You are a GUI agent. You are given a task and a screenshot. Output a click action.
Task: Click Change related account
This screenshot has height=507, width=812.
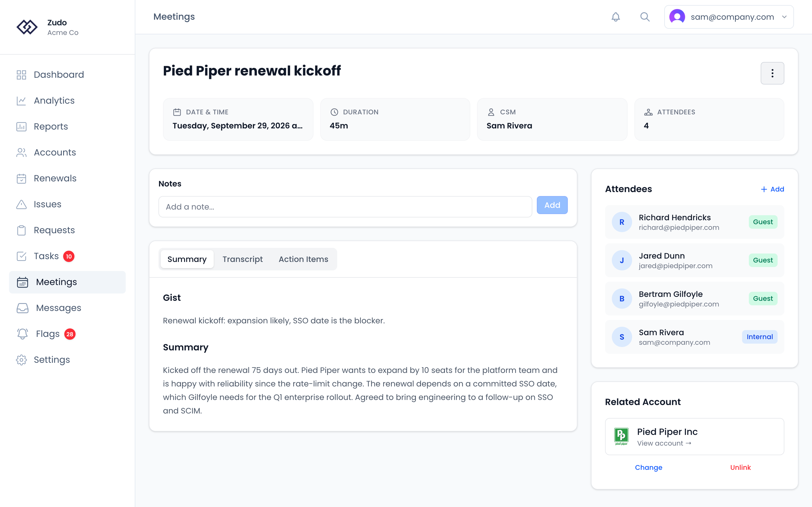[648, 468]
